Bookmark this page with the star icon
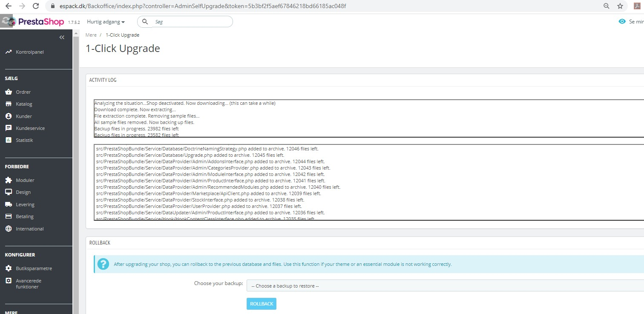 coord(620,6)
